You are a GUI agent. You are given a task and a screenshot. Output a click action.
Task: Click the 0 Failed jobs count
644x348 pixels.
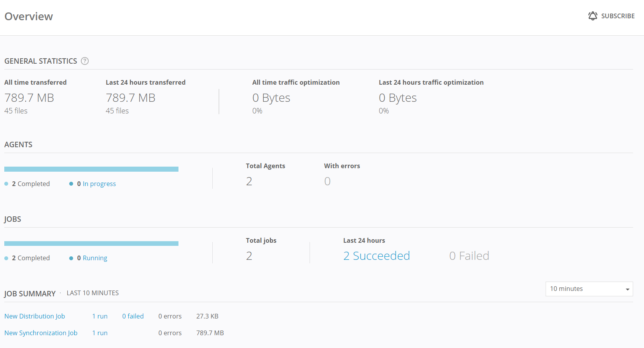(x=469, y=256)
